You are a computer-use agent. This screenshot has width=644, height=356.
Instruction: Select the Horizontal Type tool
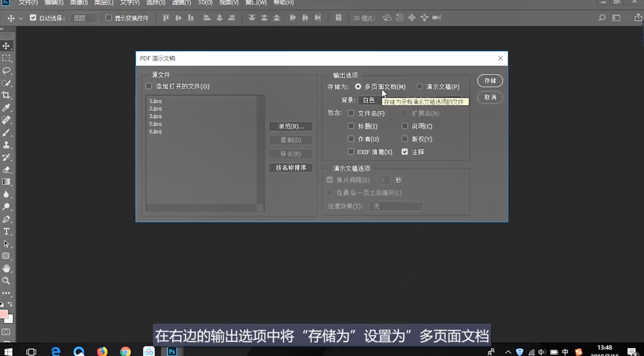(x=6, y=231)
